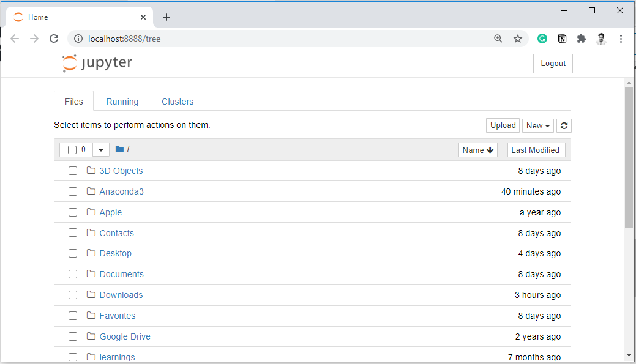This screenshot has height=364, width=636.
Task: Click the Desktop folder icon
Action: (91, 253)
